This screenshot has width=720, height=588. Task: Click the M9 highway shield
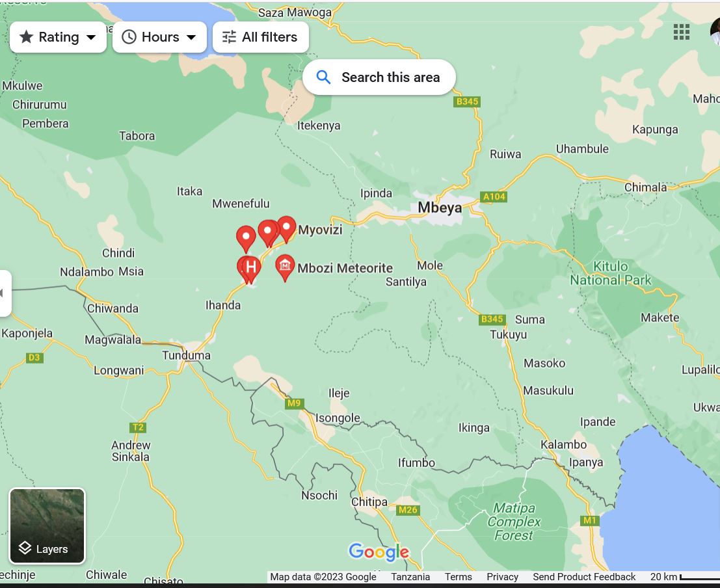coord(294,403)
